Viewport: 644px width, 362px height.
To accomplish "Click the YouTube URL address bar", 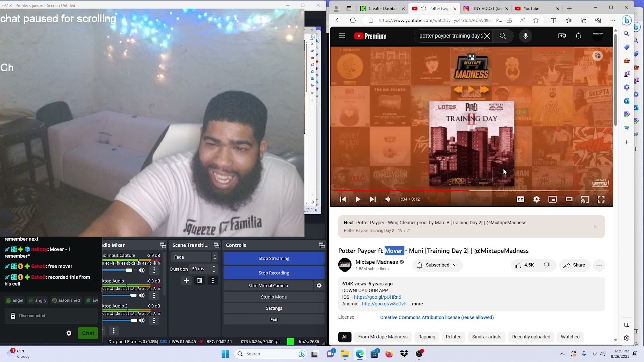I will (x=440, y=20).
